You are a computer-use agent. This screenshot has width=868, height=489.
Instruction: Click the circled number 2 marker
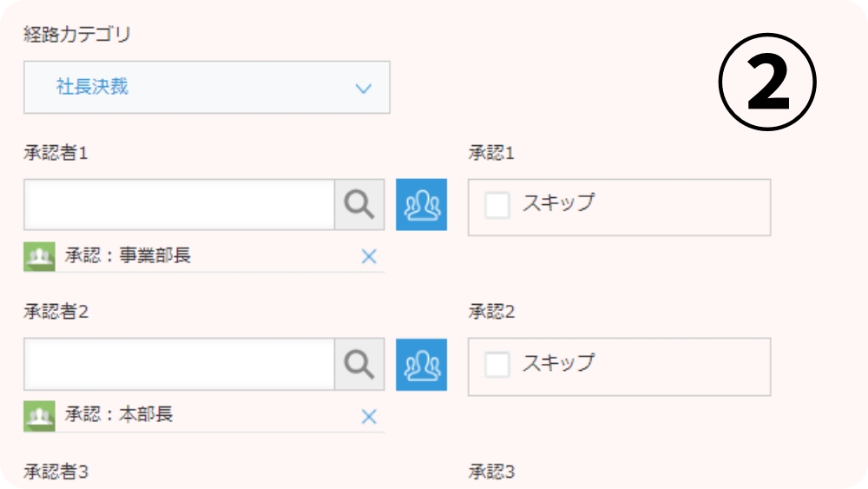tap(767, 82)
